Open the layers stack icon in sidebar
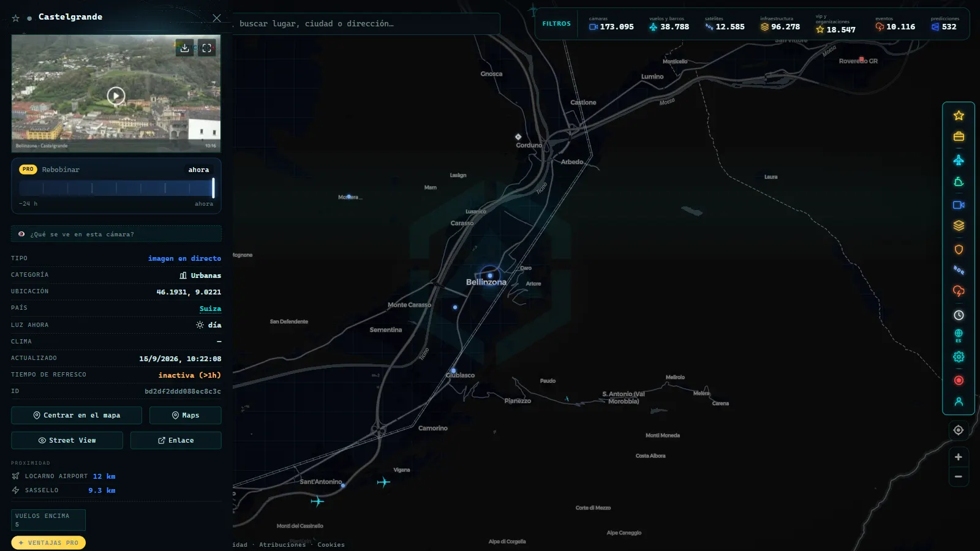The width and height of the screenshot is (980, 551). [x=959, y=225]
